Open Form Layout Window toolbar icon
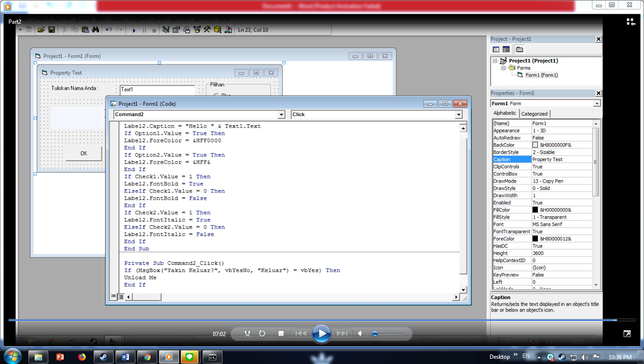This screenshot has width=644, height=364. [187, 30]
